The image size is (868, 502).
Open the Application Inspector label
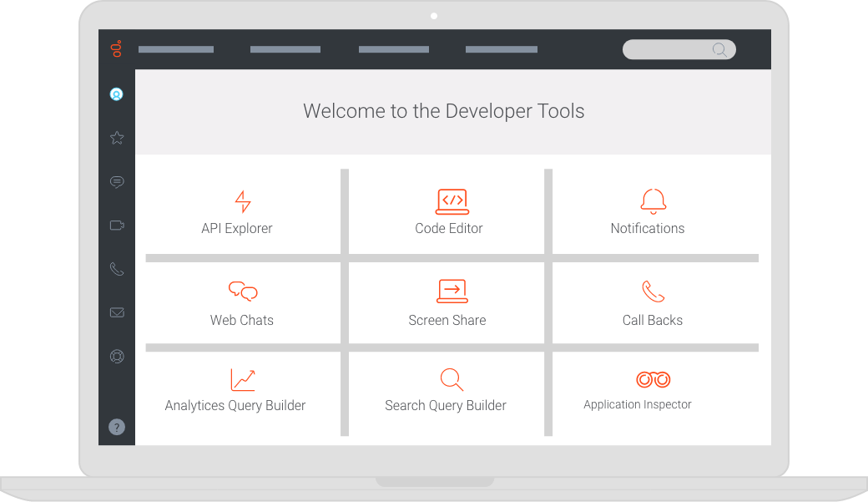coord(638,404)
